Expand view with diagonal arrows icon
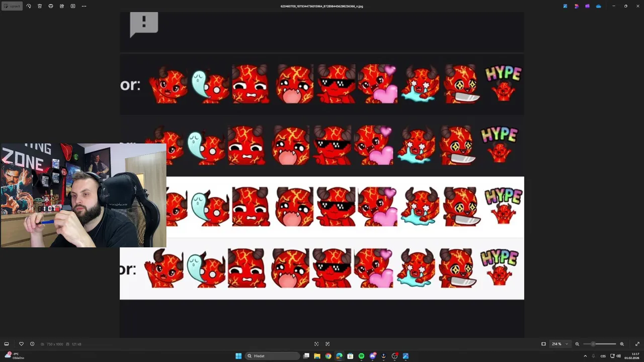The width and height of the screenshot is (644, 362). pyautogui.click(x=637, y=344)
